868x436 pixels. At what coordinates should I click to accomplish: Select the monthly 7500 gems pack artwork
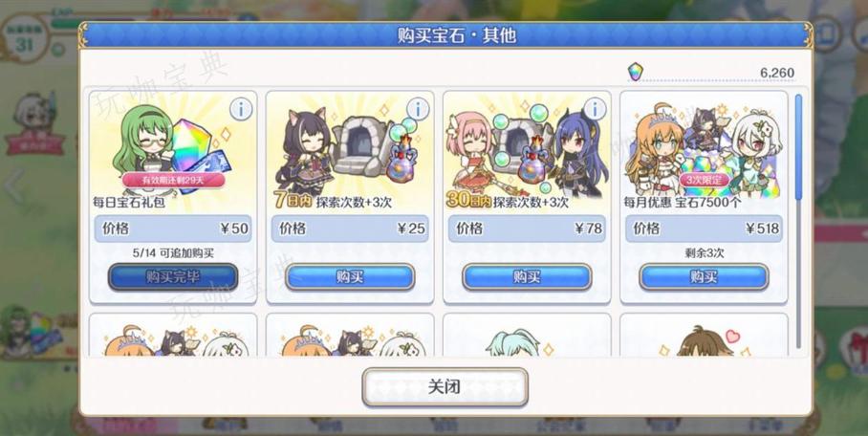(705, 148)
